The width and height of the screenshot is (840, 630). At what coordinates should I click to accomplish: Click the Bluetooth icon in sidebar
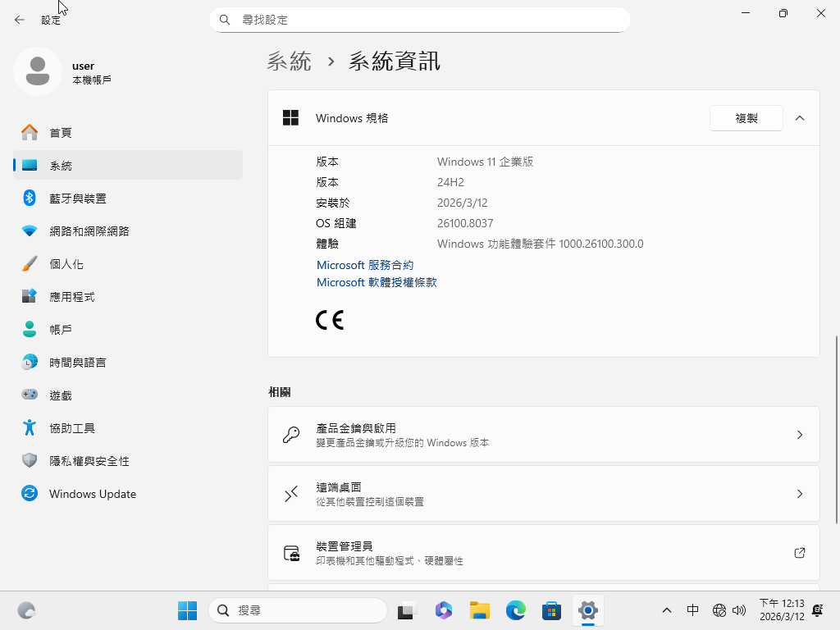tap(30, 198)
